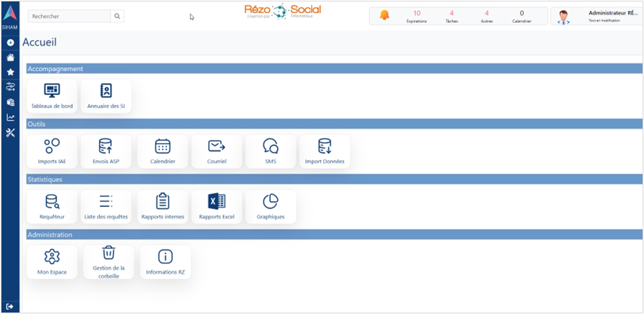View the 10 Expirations alerts
Viewport: 644px width, 314px height.
(416, 16)
